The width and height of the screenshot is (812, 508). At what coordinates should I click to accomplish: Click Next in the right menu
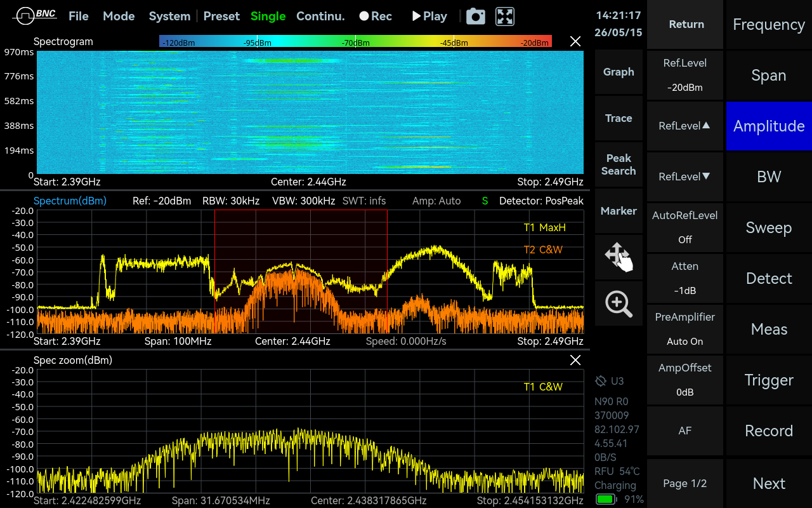pyautogui.click(x=769, y=483)
